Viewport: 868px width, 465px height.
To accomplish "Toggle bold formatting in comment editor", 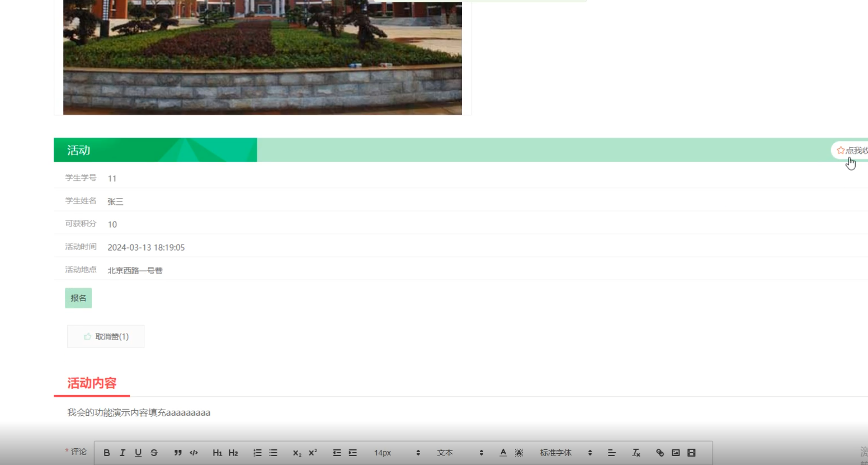I will (x=107, y=453).
